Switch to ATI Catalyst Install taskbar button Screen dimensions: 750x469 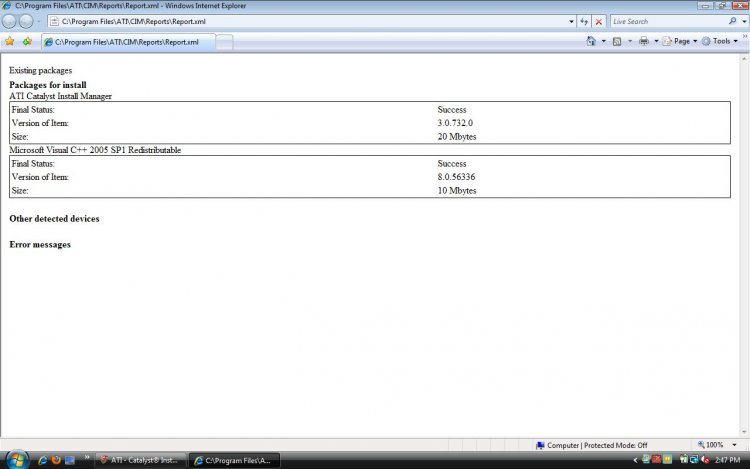pos(140,460)
